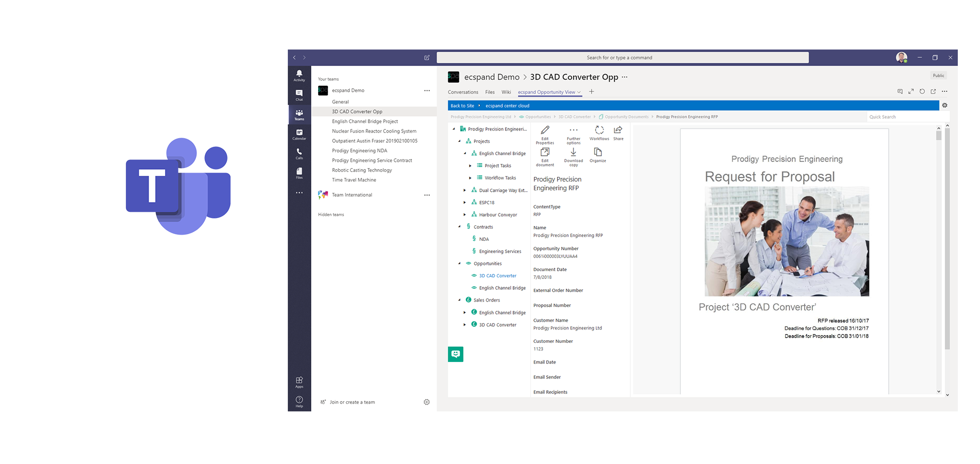Switch to the Files tab
The image size is (980, 464).
(x=490, y=92)
